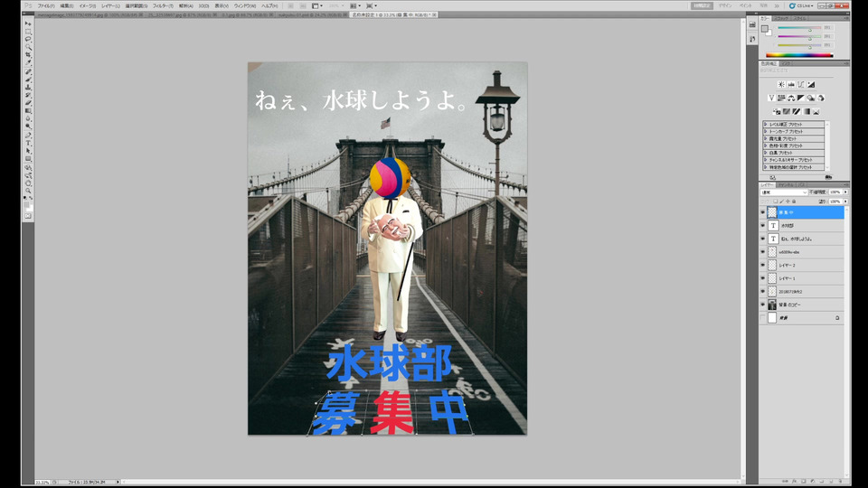Hide the ねぇ、水球しようよ。 text layer
This screenshot has height=488, width=868.
click(x=763, y=239)
